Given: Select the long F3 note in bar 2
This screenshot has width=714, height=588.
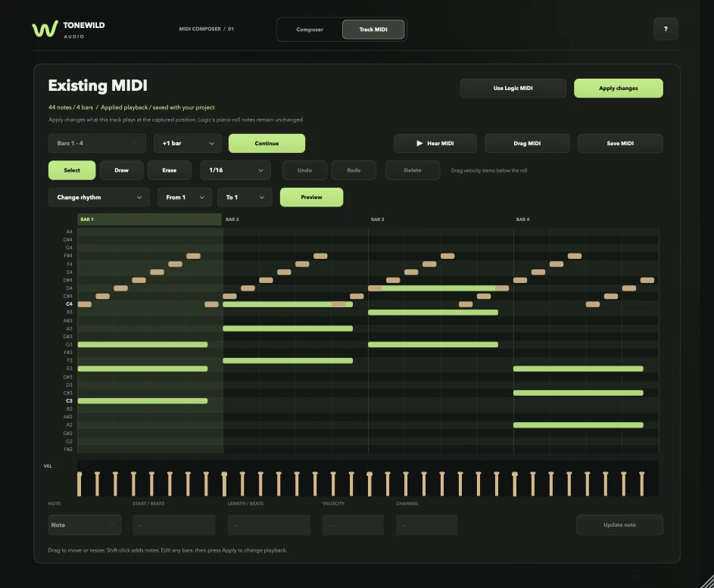Looking at the screenshot, I should (x=288, y=361).
